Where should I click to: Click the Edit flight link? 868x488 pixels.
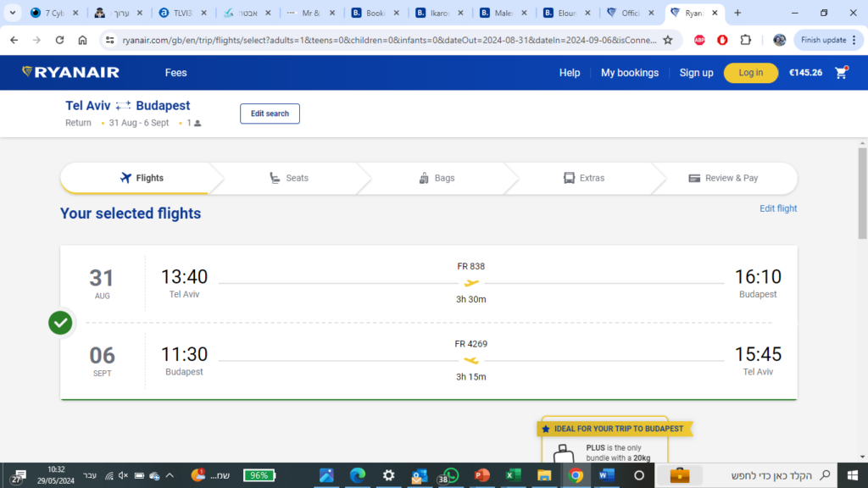(x=778, y=208)
